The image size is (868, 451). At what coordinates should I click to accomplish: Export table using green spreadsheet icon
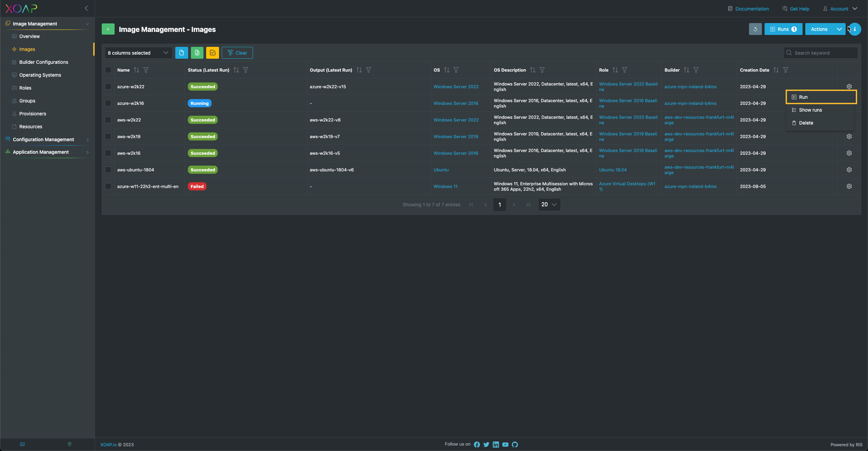pos(197,53)
